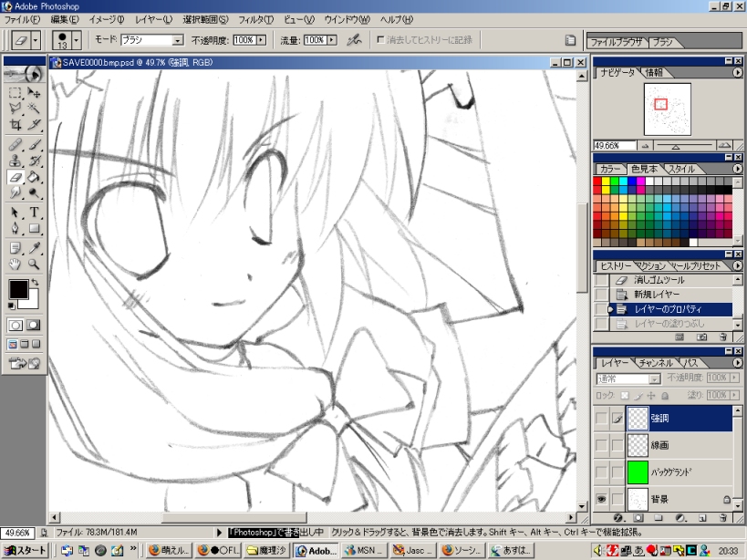Open the イメージ menu
The image size is (747, 560).
pyautogui.click(x=106, y=19)
